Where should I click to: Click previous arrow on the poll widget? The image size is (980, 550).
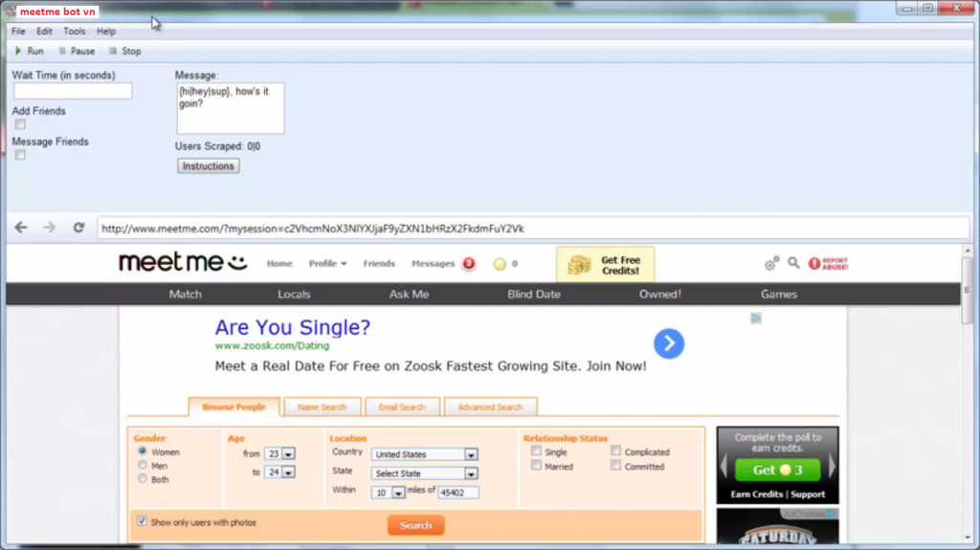tap(724, 466)
